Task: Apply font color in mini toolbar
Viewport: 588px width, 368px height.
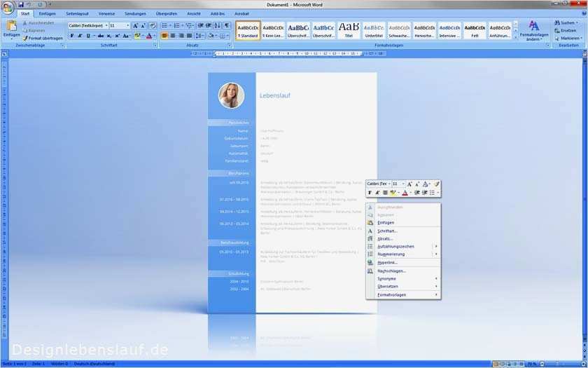Action: click(x=405, y=193)
